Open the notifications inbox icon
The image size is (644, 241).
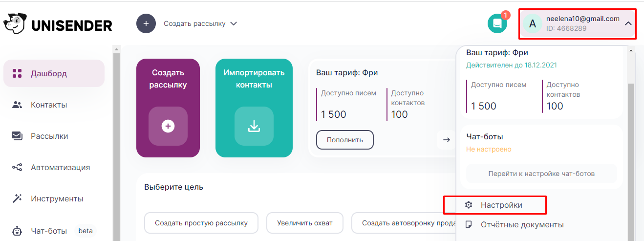(x=497, y=23)
